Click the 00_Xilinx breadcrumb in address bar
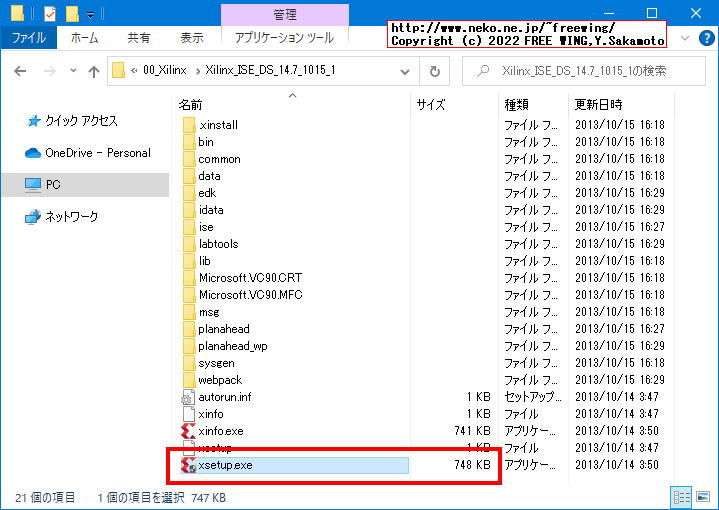Viewport: 719px width, 510px height. click(x=165, y=70)
